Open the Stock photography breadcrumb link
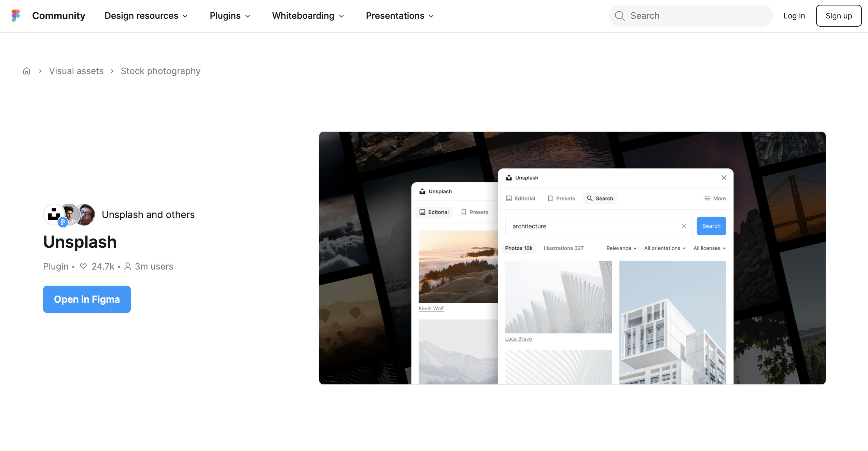The height and width of the screenshot is (451, 868). [x=160, y=71]
